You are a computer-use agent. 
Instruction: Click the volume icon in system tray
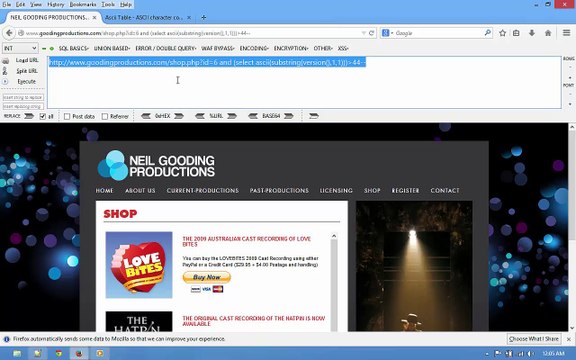click(x=530, y=354)
